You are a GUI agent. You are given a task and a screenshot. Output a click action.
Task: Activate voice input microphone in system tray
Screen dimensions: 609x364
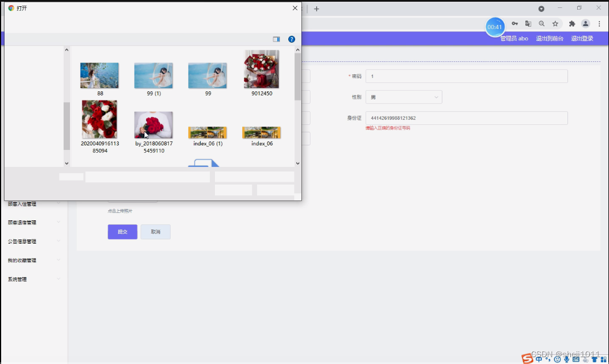(x=566, y=359)
